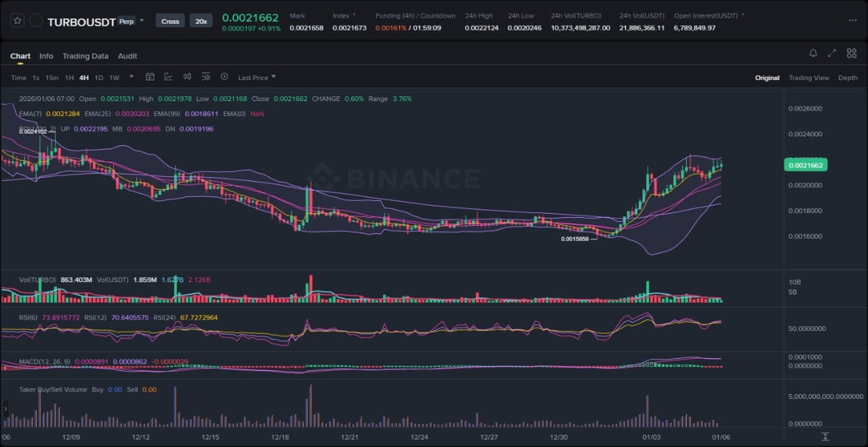Open technical indicators via the line chart icon

168,77
